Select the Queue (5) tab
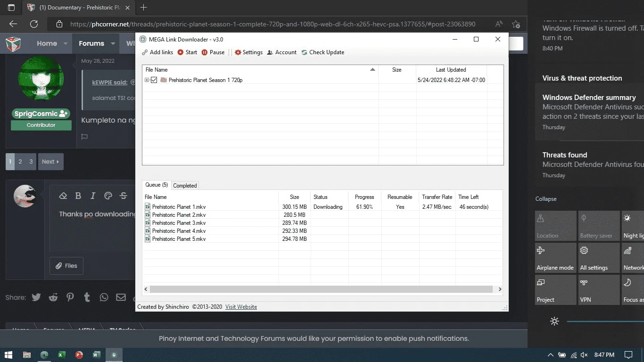644x362 pixels. click(x=157, y=185)
